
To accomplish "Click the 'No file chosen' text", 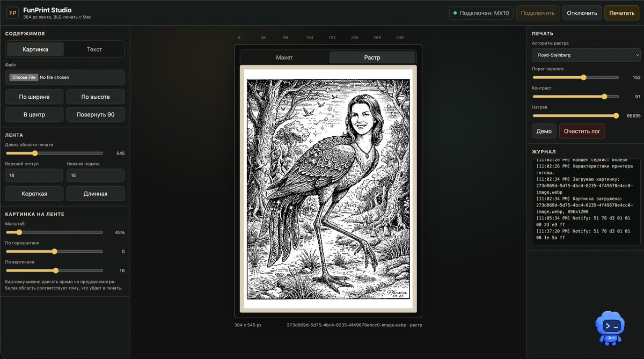I will pos(54,77).
